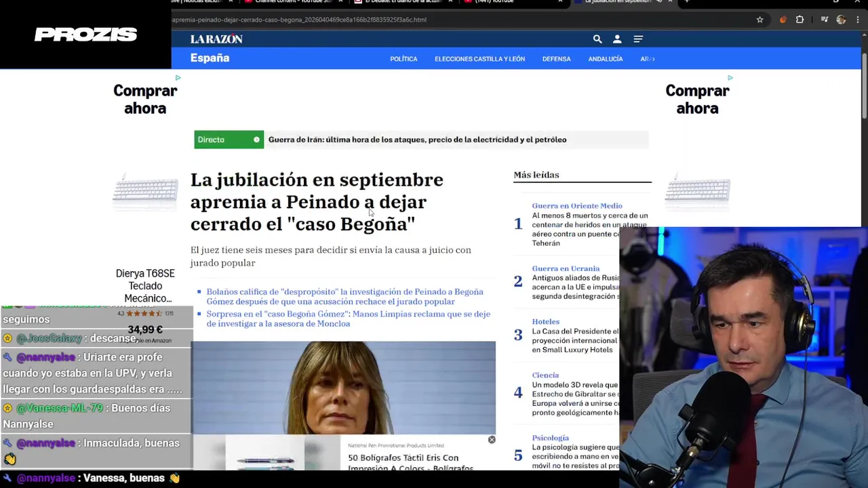Viewport: 868px width, 488px height.
Task: Open La Razón hamburger menu
Action: [638, 39]
